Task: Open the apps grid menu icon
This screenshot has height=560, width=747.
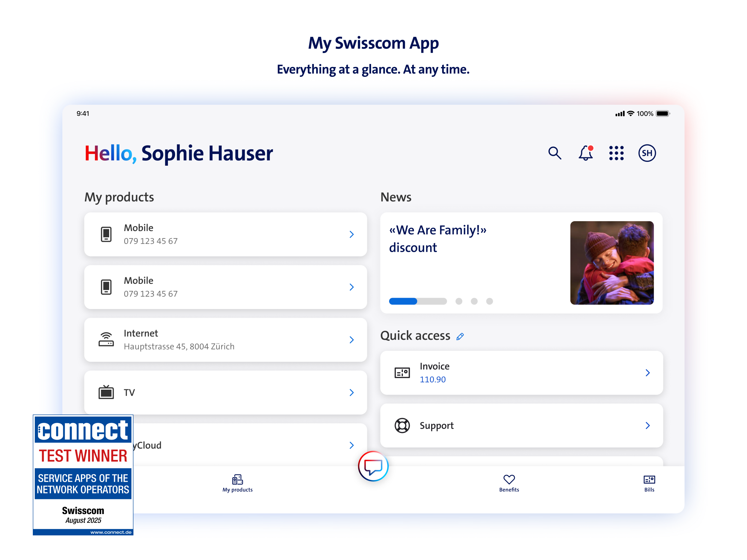Action: click(x=616, y=153)
